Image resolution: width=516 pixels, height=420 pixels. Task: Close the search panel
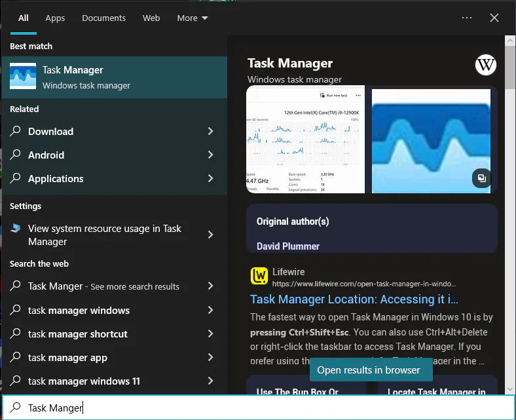(x=494, y=18)
